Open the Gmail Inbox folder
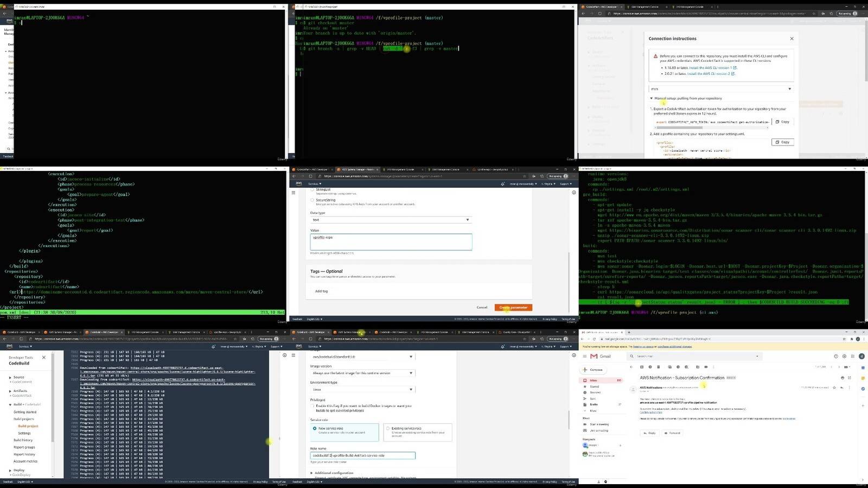 click(x=601, y=381)
